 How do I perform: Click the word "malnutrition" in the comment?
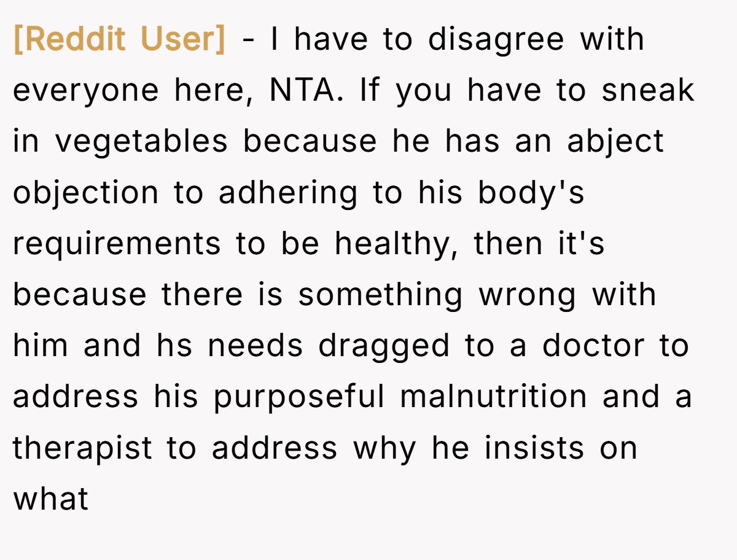[x=494, y=396]
